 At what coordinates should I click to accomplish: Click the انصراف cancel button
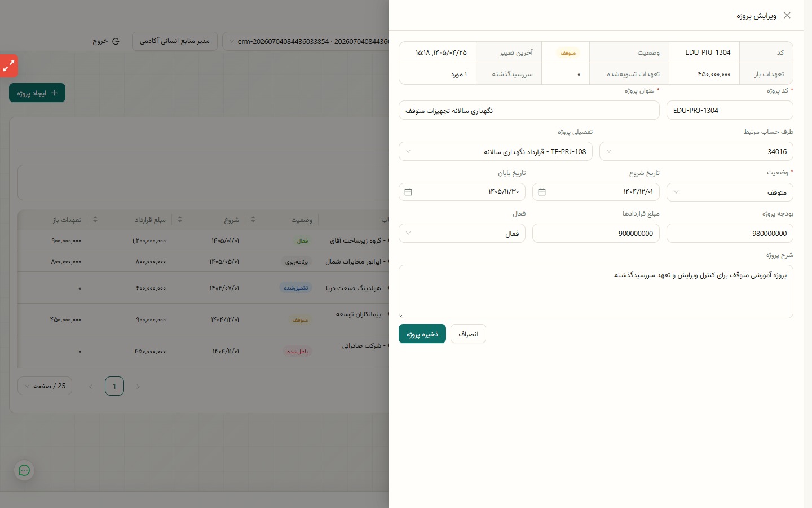coord(468,334)
